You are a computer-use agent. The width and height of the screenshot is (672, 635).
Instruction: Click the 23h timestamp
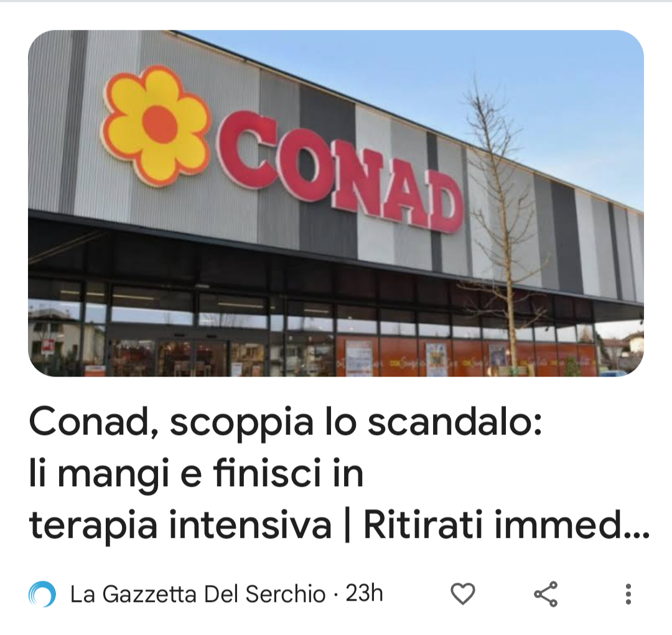click(364, 593)
